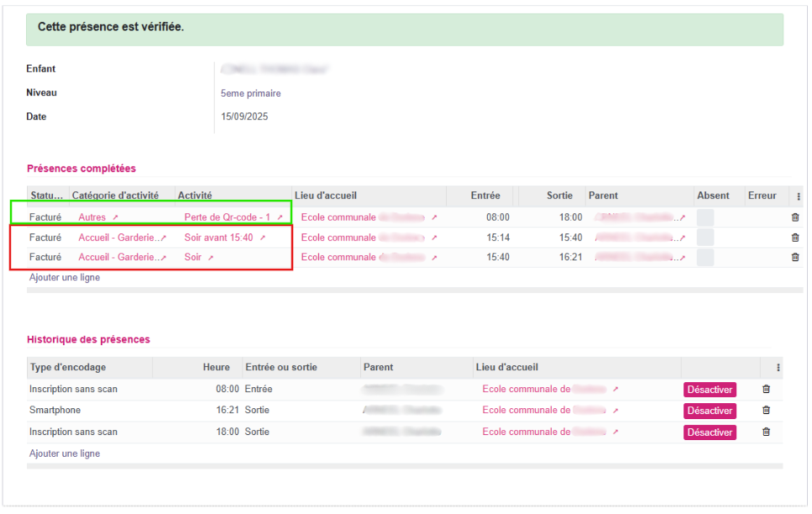812x514 pixels.
Task: Open external link arrow beside Perte de Qr-code
Action: pyautogui.click(x=280, y=218)
